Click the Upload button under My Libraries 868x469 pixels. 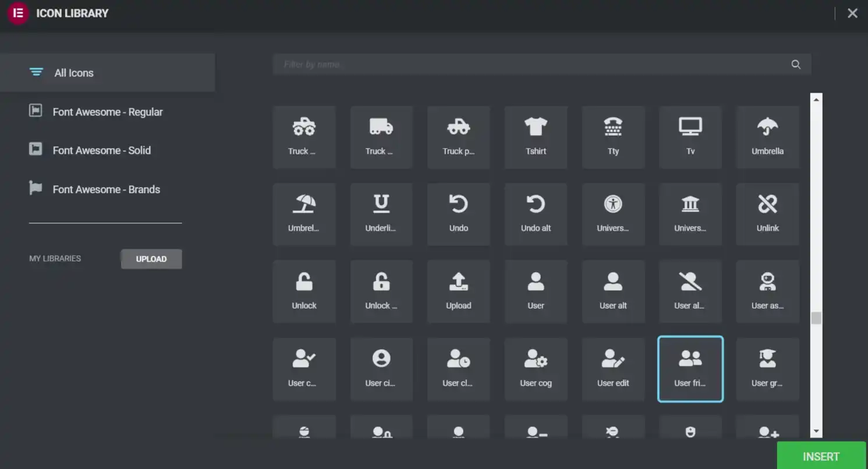click(151, 259)
